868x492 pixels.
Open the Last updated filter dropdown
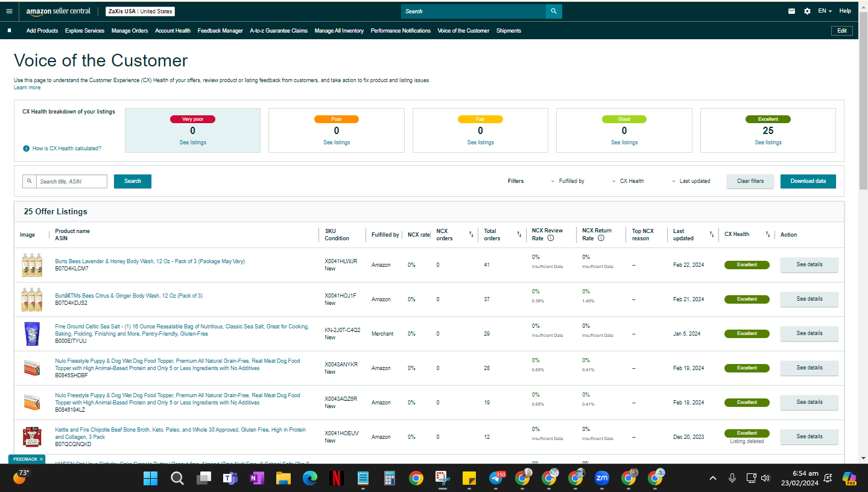coord(691,181)
